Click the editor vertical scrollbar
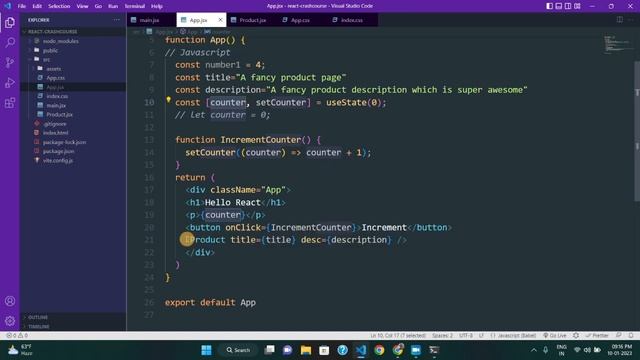Viewport: 640px width, 360px height. pos(637,131)
